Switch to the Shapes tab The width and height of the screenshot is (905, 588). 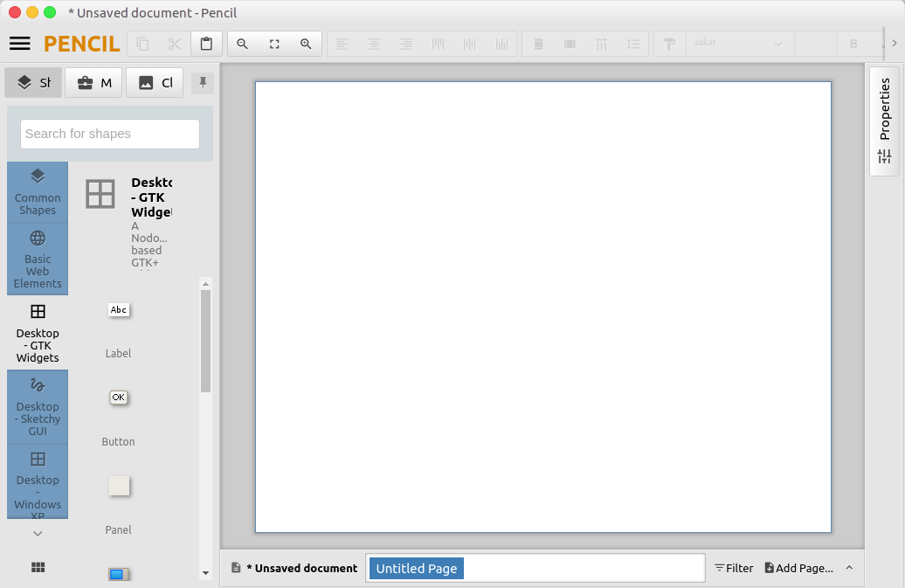(x=33, y=83)
